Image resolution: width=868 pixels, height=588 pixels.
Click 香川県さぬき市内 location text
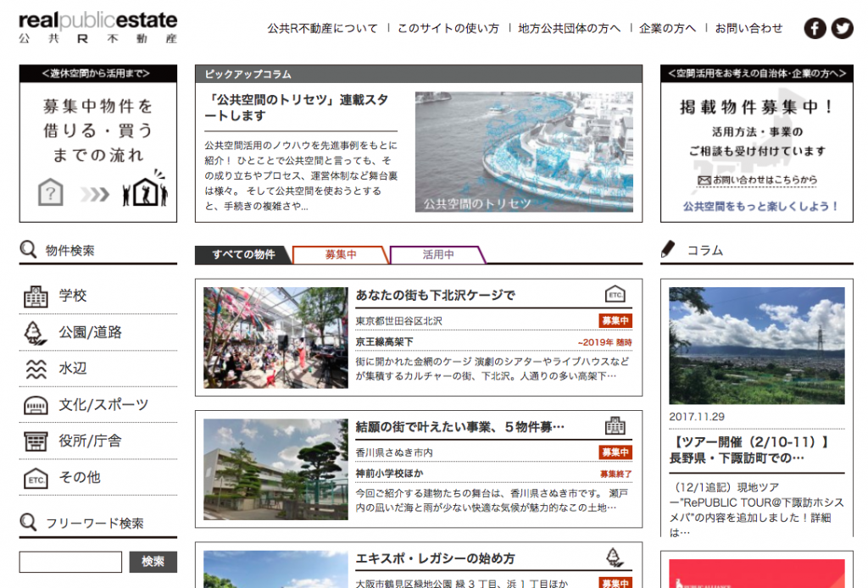coord(394,452)
